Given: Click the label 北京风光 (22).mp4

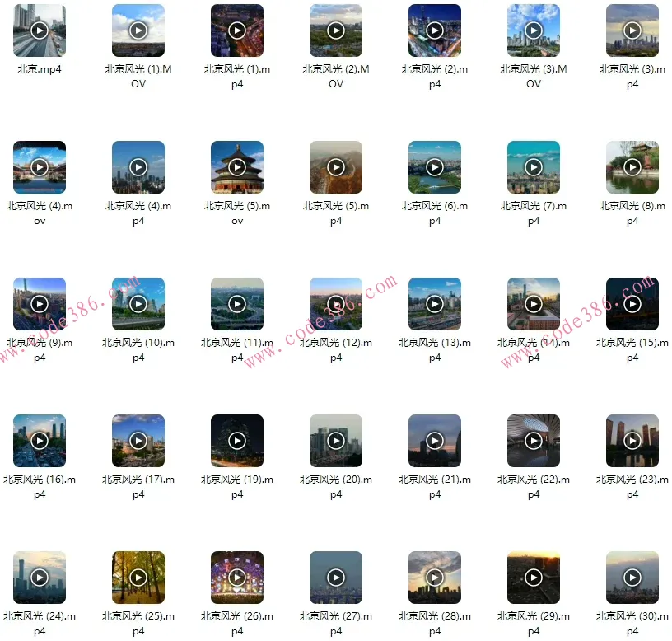Looking at the screenshot, I should tap(534, 487).
